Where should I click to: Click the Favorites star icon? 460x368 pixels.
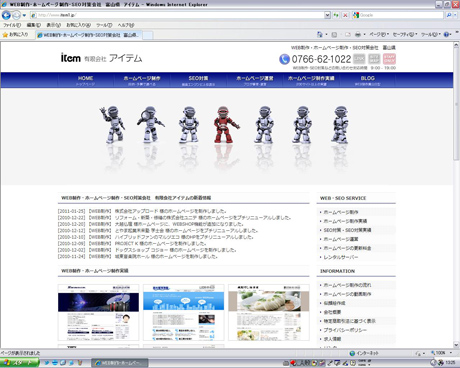click(5, 35)
